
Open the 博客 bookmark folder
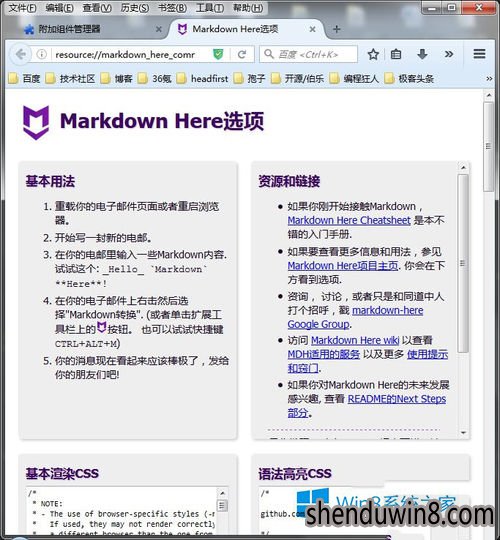click(x=117, y=79)
